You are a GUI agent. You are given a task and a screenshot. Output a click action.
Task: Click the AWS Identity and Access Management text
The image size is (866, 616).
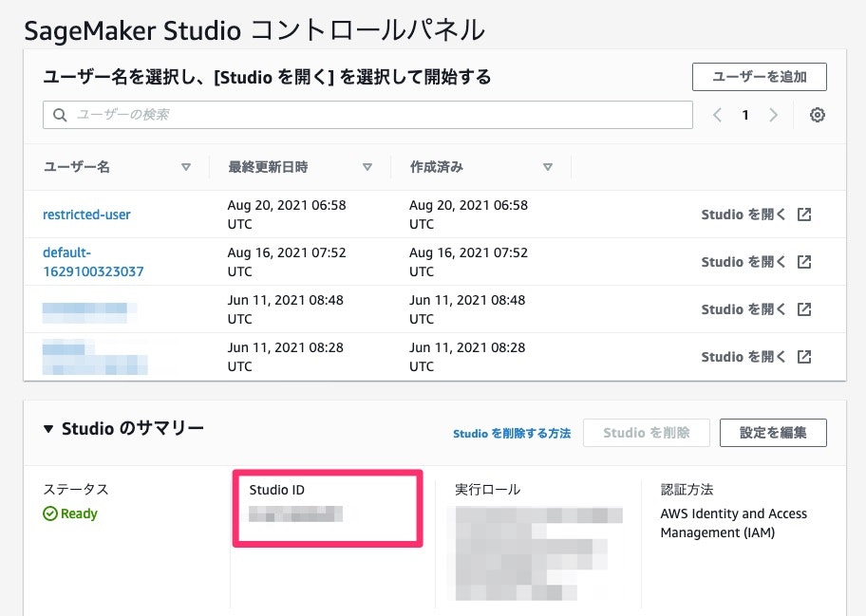coord(733,523)
